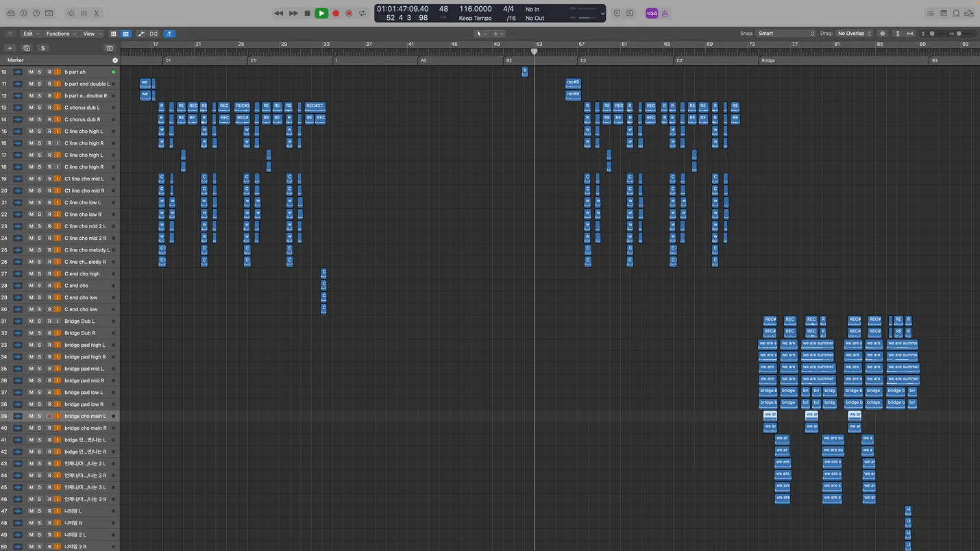Toggle the Toolbar display icon
The height and width of the screenshot is (551, 980).
[49, 13]
